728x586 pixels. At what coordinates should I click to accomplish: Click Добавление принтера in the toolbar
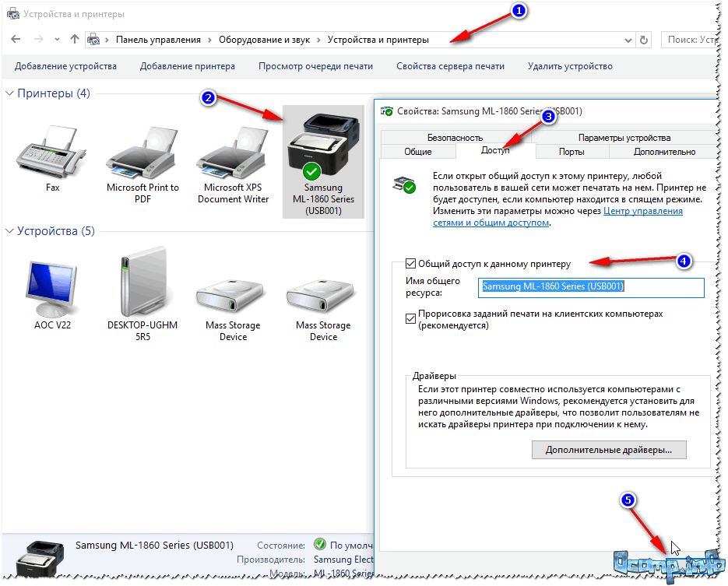point(187,66)
